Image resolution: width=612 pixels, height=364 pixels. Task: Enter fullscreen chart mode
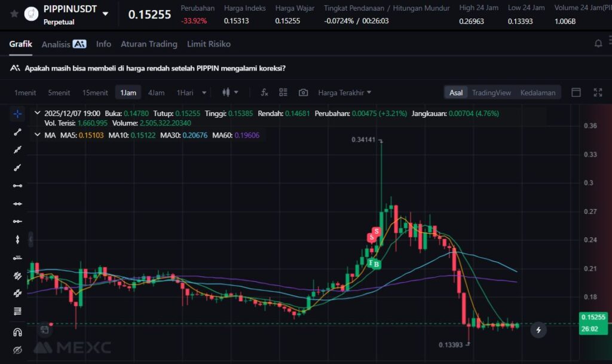coord(598,93)
